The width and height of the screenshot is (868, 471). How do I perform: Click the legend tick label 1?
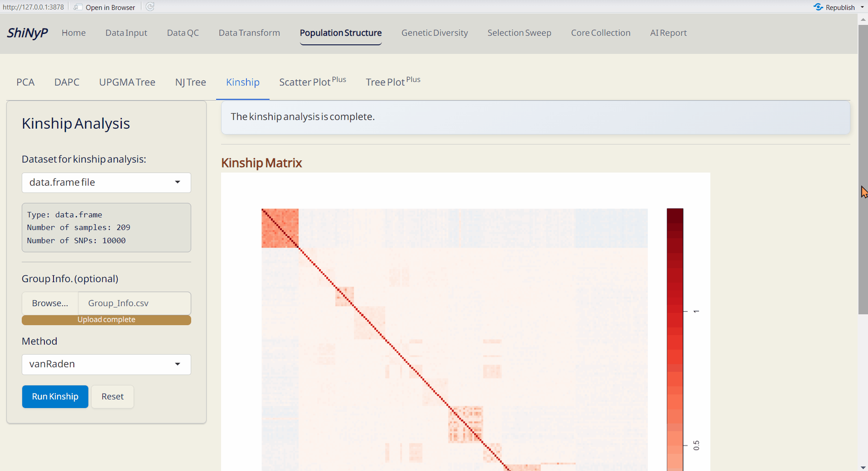696,312
